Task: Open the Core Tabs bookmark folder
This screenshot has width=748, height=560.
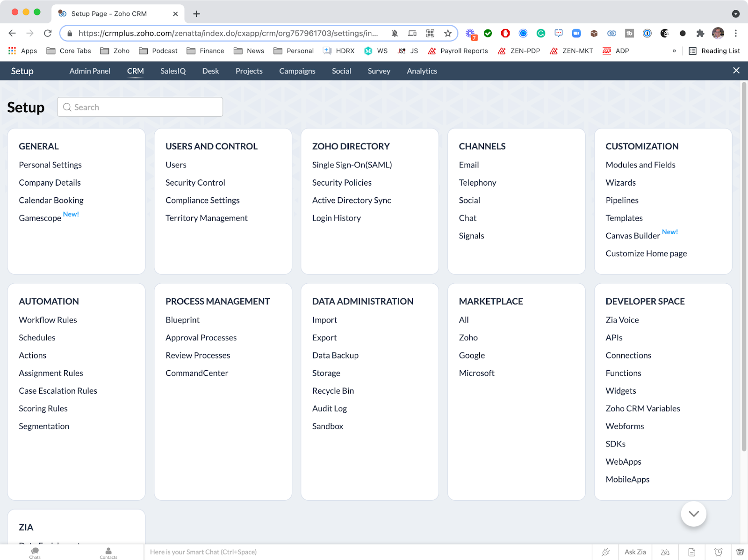Action: point(69,51)
